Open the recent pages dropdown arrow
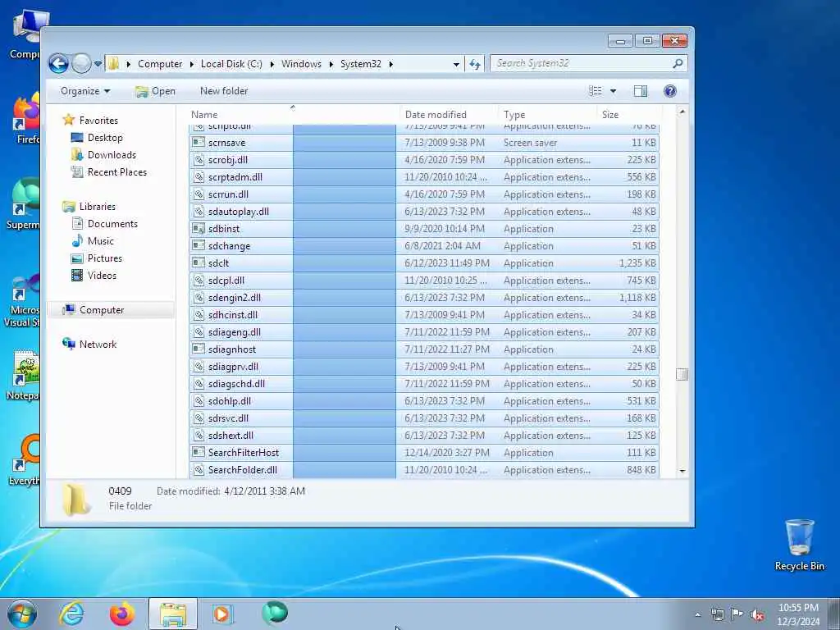This screenshot has height=630, width=840. (x=98, y=64)
